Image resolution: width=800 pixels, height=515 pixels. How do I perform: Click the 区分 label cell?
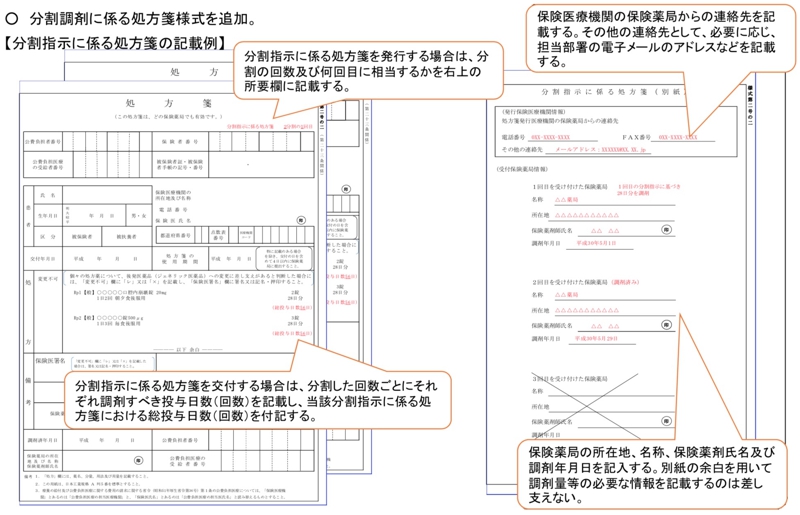48,237
